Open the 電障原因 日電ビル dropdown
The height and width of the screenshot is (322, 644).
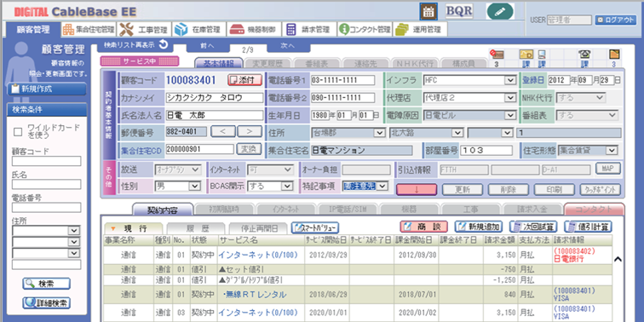pos(510,115)
